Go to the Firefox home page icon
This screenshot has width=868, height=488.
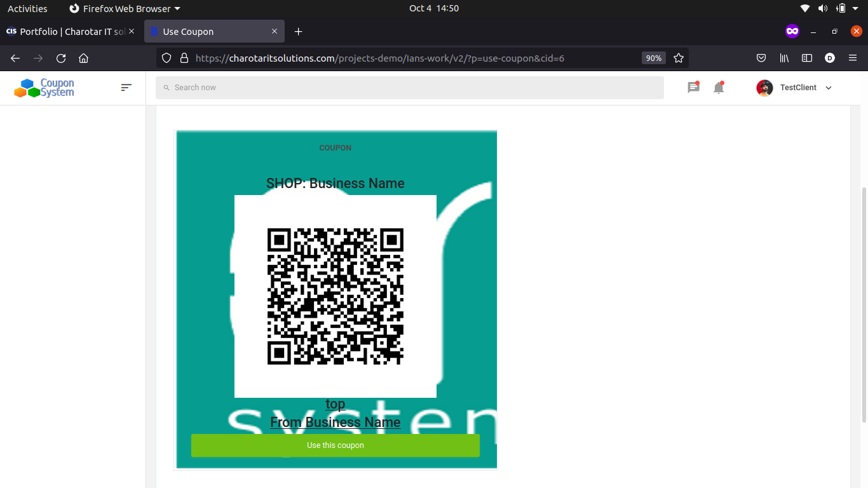point(83,58)
